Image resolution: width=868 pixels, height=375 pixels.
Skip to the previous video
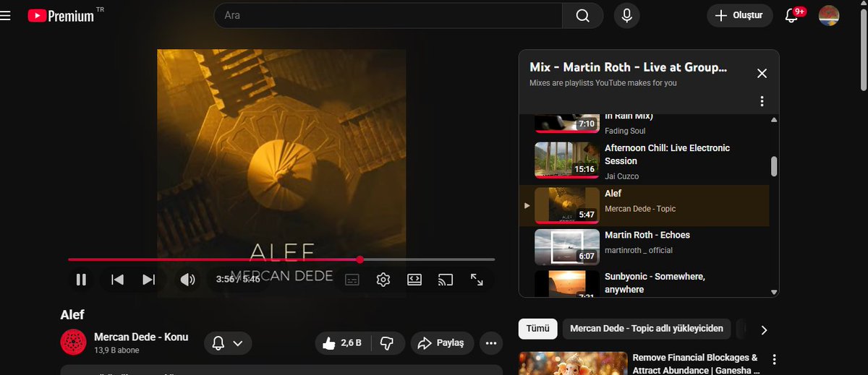(x=117, y=280)
